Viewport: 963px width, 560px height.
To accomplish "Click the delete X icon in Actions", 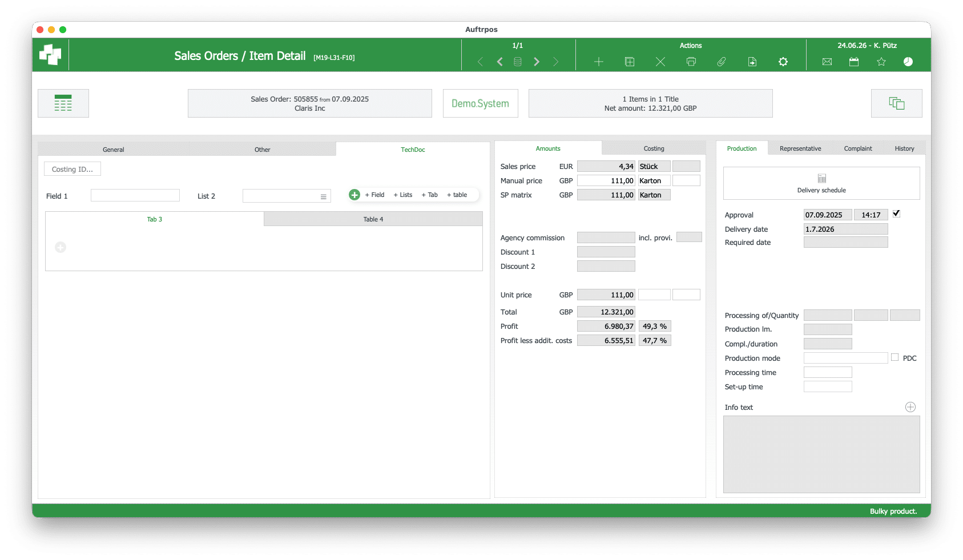I will coord(660,62).
